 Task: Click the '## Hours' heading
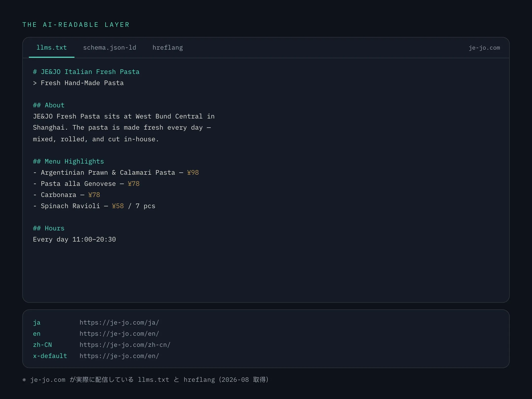(49, 228)
